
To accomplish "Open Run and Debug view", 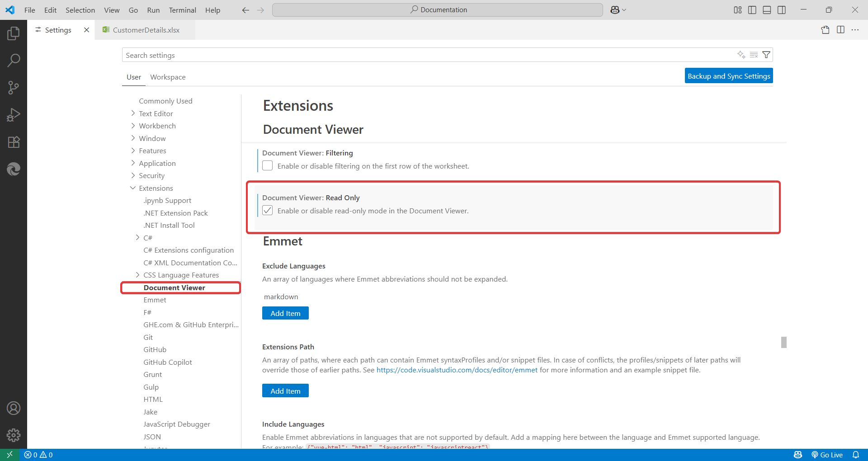I will (14, 115).
